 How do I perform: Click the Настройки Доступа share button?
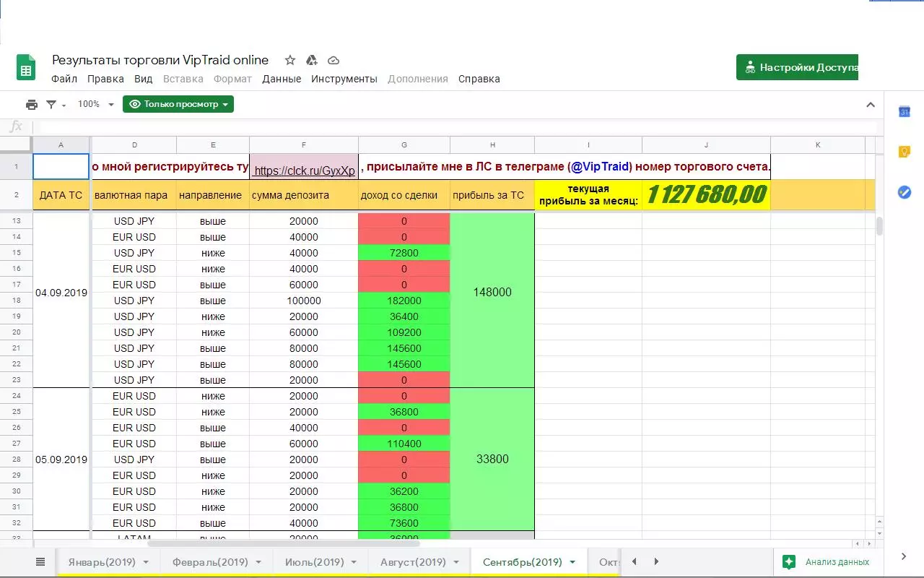click(x=797, y=67)
